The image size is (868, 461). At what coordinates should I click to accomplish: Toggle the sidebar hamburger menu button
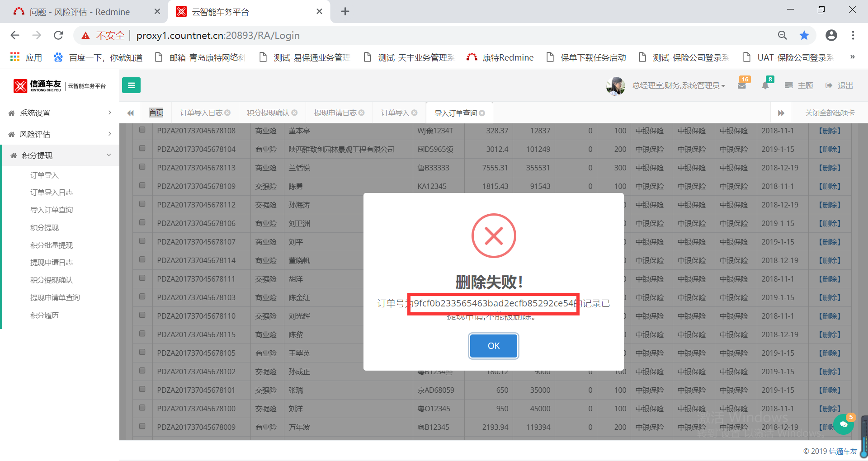(x=131, y=85)
